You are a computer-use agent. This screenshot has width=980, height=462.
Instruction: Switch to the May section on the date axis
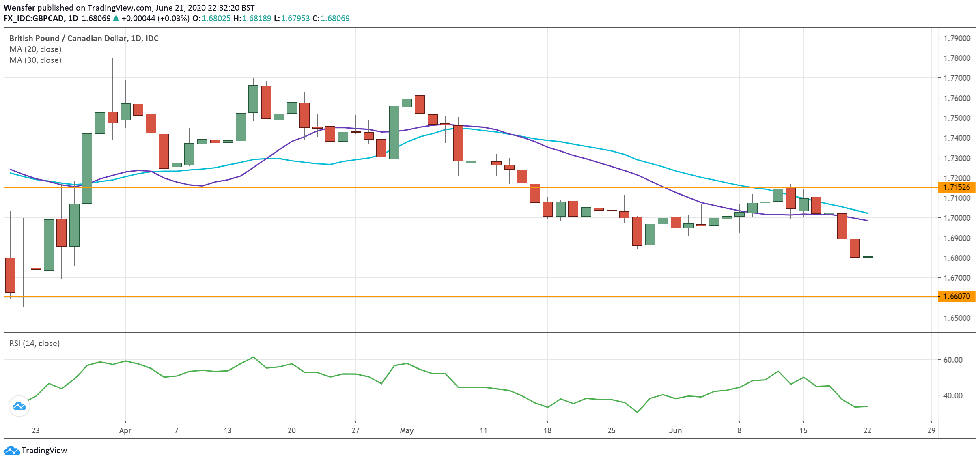(406, 431)
